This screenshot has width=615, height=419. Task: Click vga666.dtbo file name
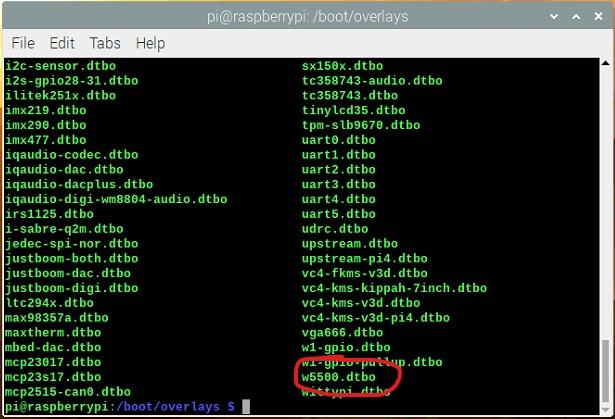click(x=342, y=333)
